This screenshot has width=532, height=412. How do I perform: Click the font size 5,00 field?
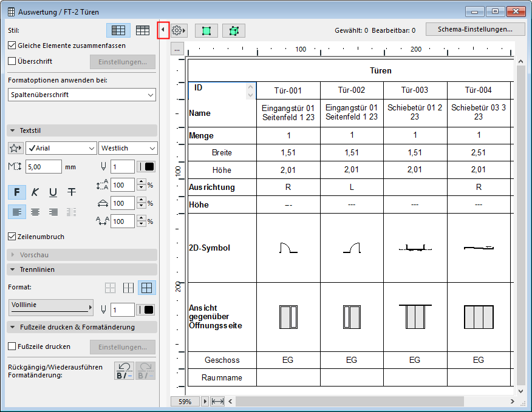point(43,167)
